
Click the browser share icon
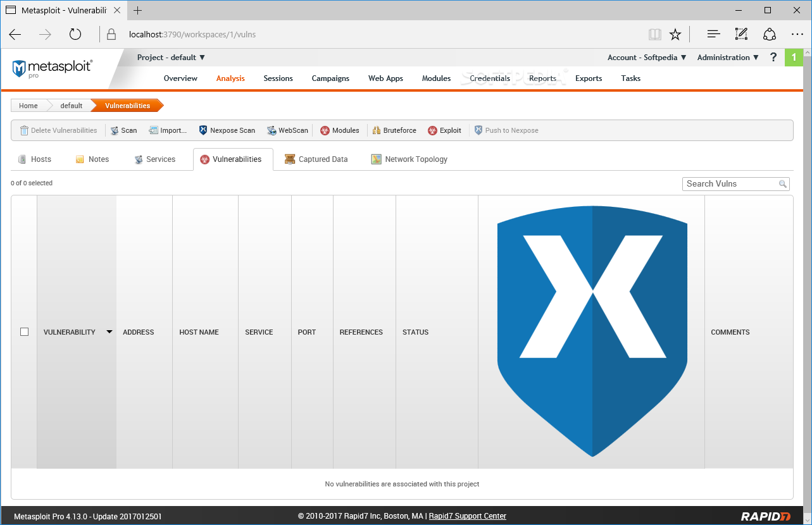pos(769,34)
